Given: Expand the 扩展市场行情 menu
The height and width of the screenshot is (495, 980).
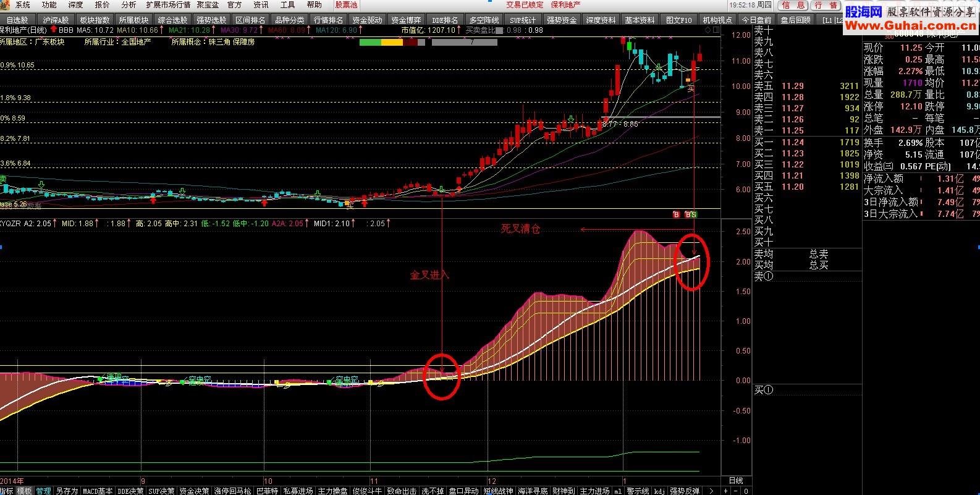Looking at the screenshot, I should coord(168,5).
